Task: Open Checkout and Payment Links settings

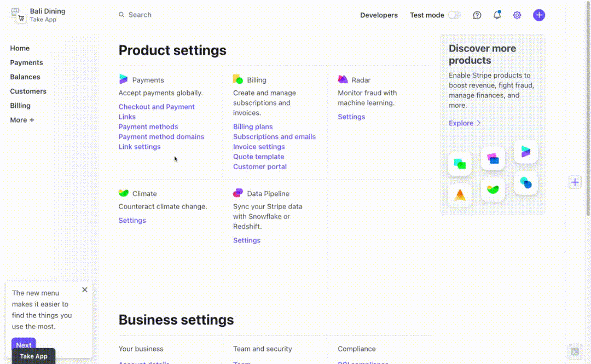Action: tap(157, 112)
